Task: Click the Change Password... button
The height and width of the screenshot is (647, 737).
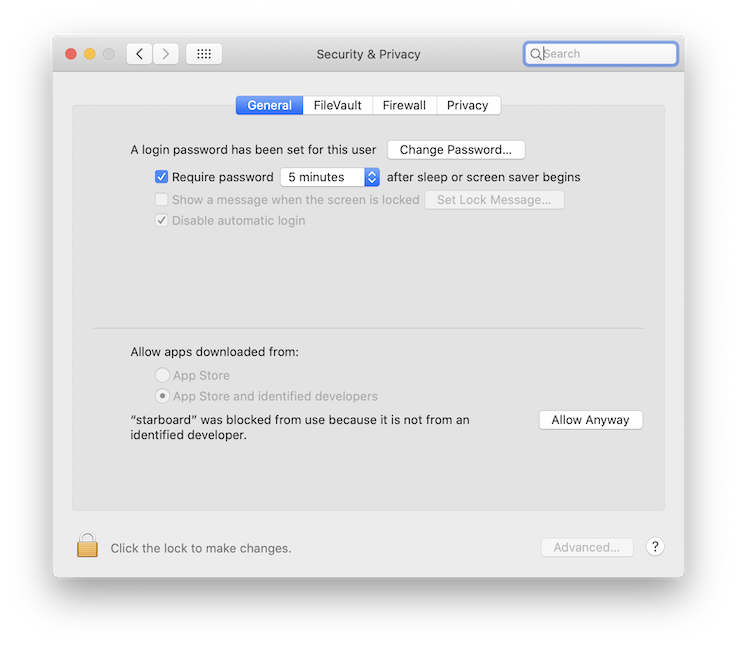Action: [456, 150]
